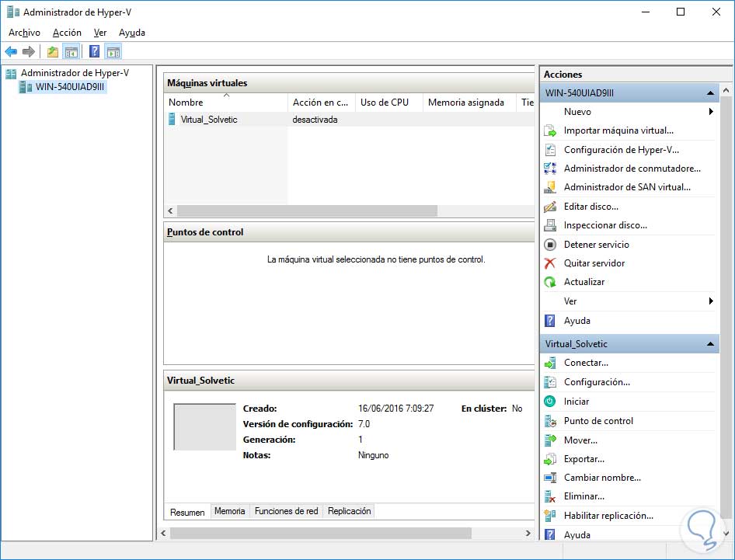
Task: Toggle the Action pane toolbar icon
Action: click(113, 51)
